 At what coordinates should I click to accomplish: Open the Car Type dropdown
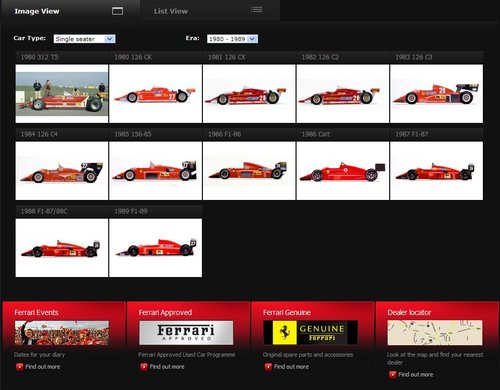tap(84, 39)
